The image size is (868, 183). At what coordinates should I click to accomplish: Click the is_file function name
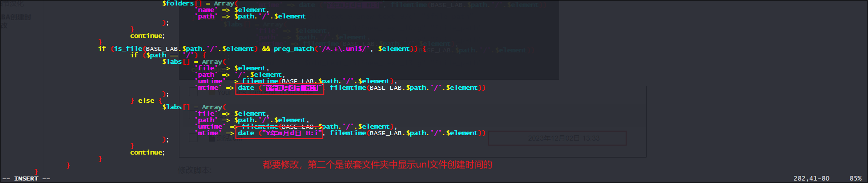click(x=128, y=49)
